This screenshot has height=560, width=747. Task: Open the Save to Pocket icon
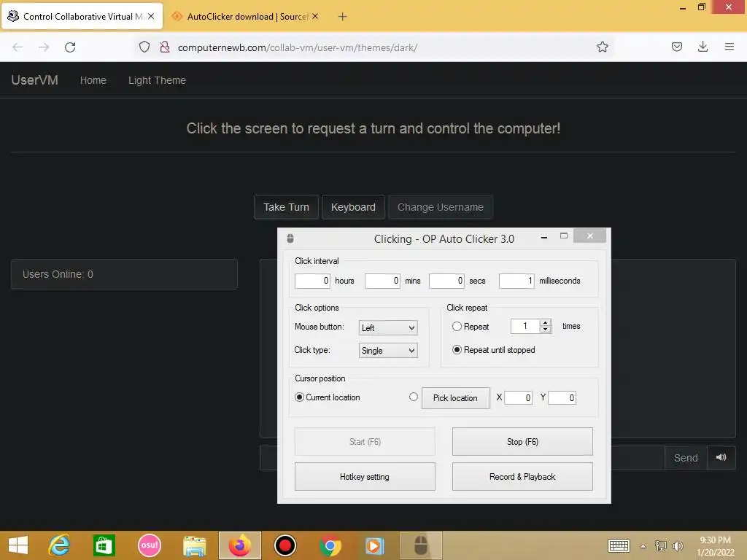click(x=676, y=47)
